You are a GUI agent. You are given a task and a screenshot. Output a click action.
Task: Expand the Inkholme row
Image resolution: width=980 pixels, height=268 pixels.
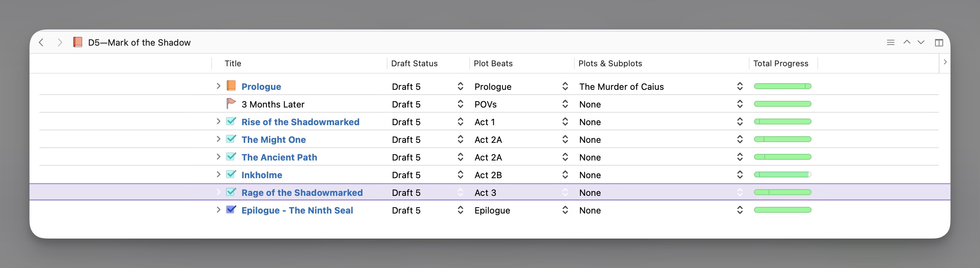(x=218, y=174)
